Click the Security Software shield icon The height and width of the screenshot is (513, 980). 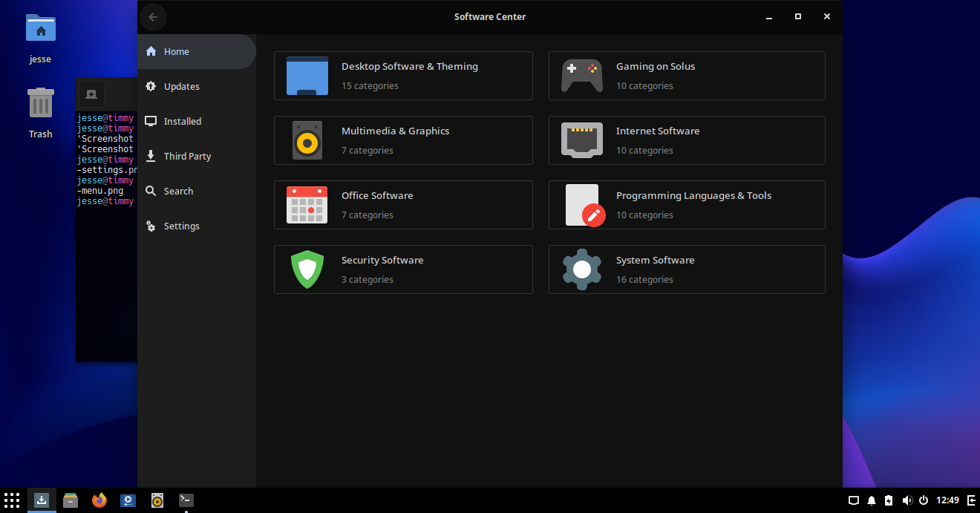point(307,269)
